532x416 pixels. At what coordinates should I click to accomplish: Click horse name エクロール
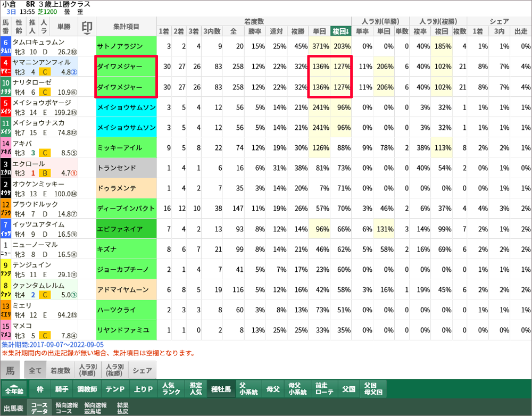pyautogui.click(x=29, y=164)
